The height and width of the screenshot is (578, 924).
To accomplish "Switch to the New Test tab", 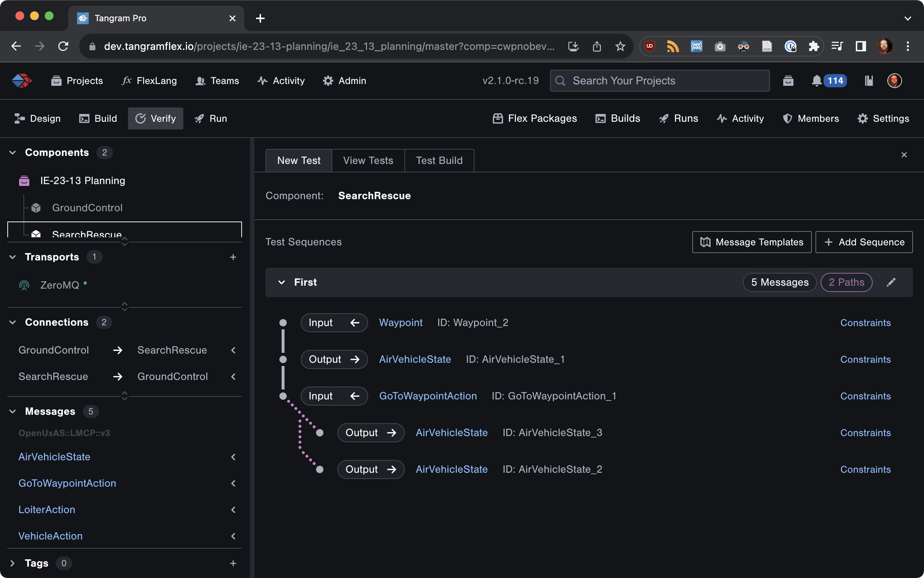I will (x=298, y=161).
